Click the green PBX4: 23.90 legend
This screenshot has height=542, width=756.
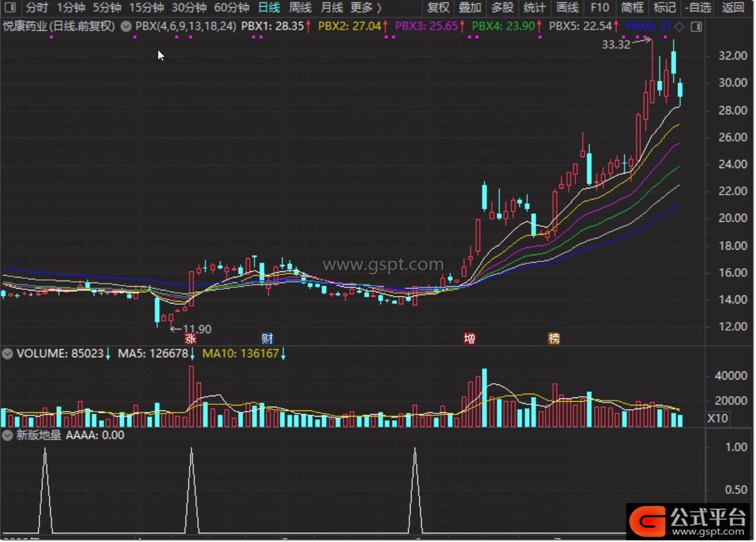pos(503,27)
